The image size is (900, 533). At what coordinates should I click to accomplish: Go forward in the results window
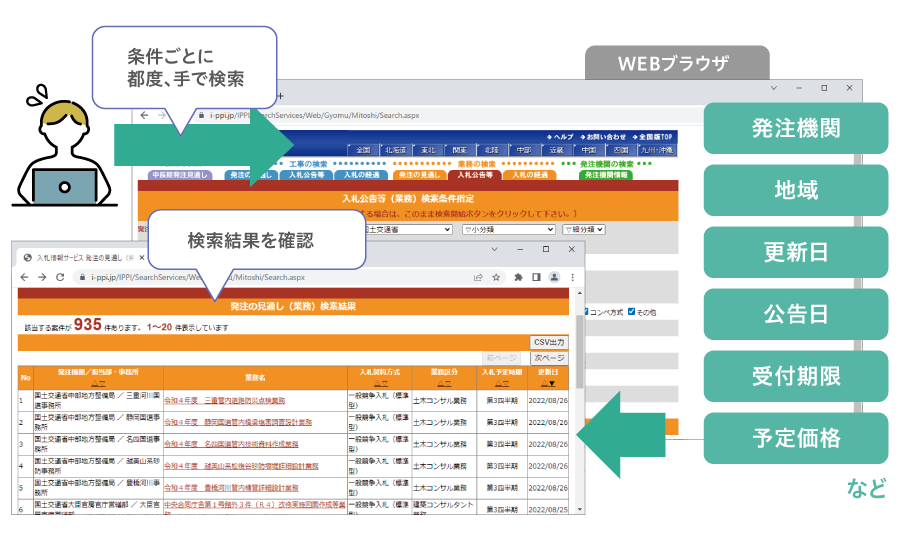[x=42, y=277]
